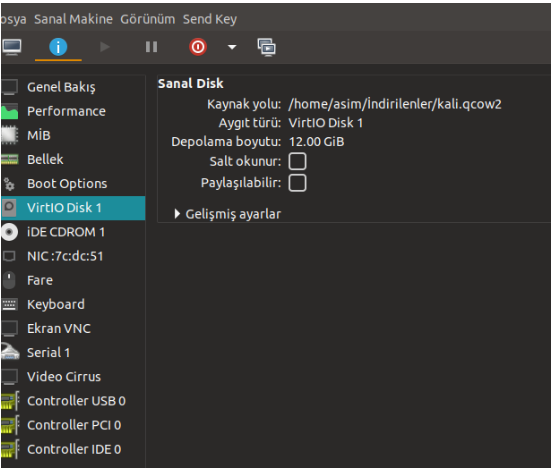This screenshot has width=551, height=468.
Task: Open the Send Key menu
Action: pos(210,19)
